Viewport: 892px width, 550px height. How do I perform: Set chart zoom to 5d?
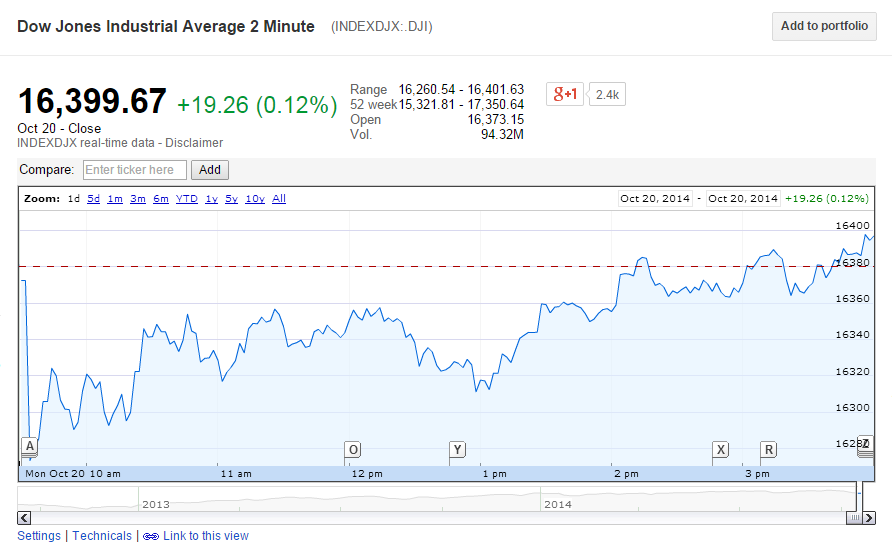click(x=93, y=199)
